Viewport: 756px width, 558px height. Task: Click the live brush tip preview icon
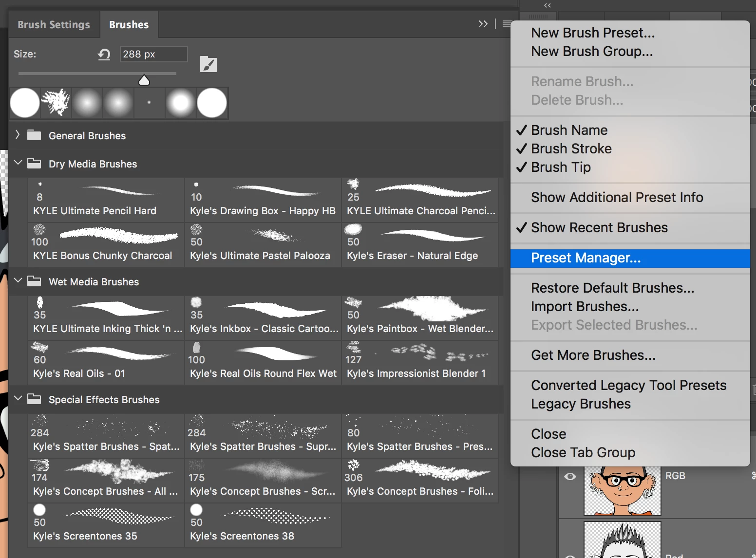(x=208, y=64)
